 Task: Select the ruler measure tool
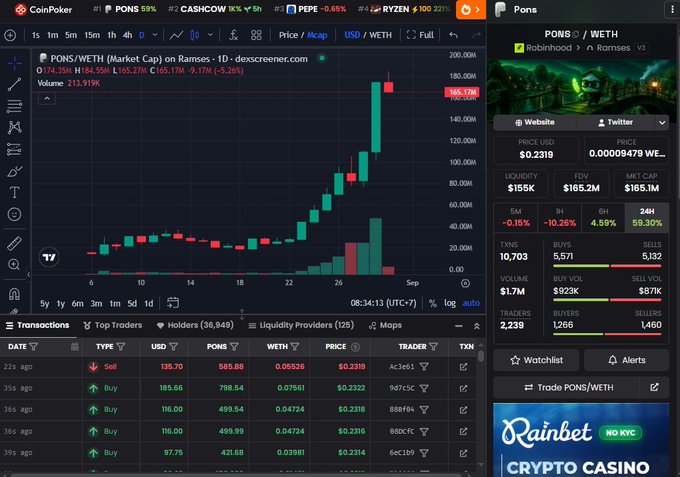[x=14, y=243]
